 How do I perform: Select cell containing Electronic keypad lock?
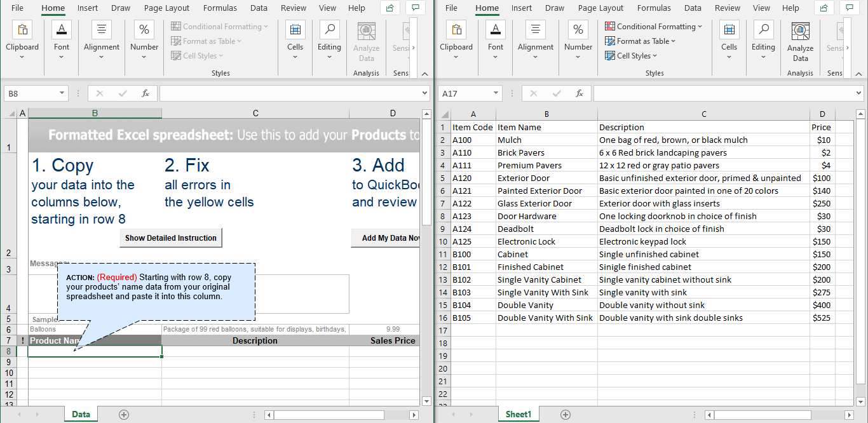[703, 241]
